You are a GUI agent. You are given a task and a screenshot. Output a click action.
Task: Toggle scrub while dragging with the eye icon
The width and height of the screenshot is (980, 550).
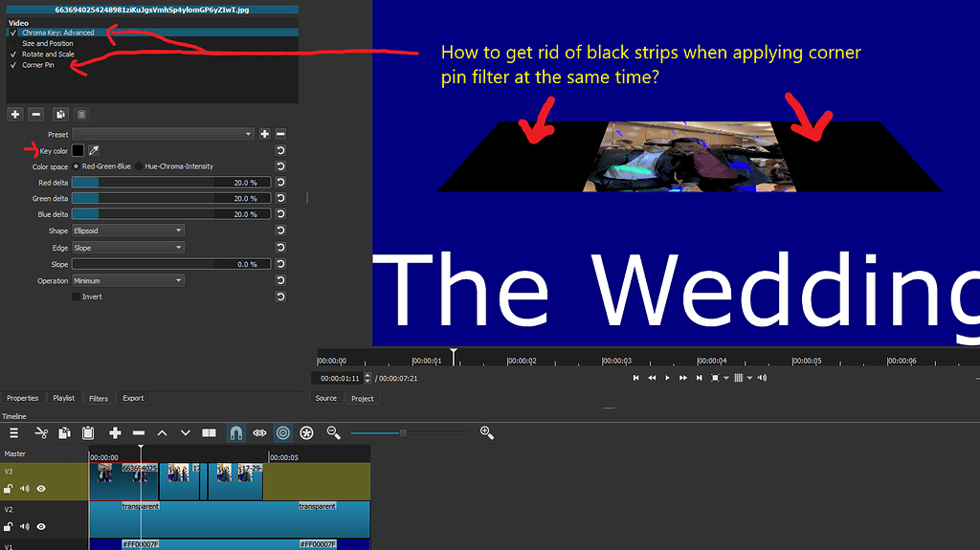(260, 432)
